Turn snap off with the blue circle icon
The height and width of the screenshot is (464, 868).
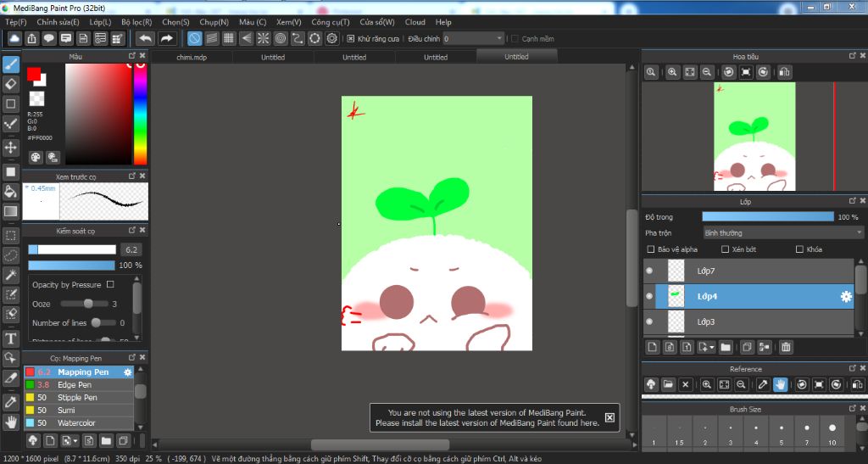(x=194, y=38)
